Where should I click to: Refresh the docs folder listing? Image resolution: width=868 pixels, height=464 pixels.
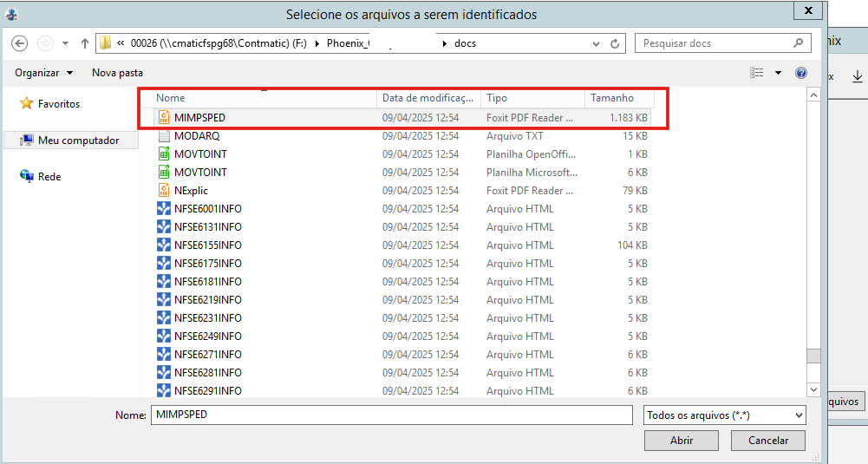tap(615, 43)
